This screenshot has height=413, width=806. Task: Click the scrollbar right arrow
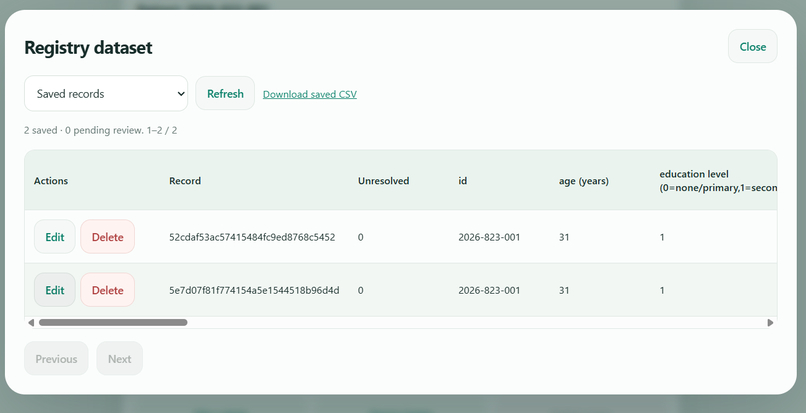coord(770,322)
